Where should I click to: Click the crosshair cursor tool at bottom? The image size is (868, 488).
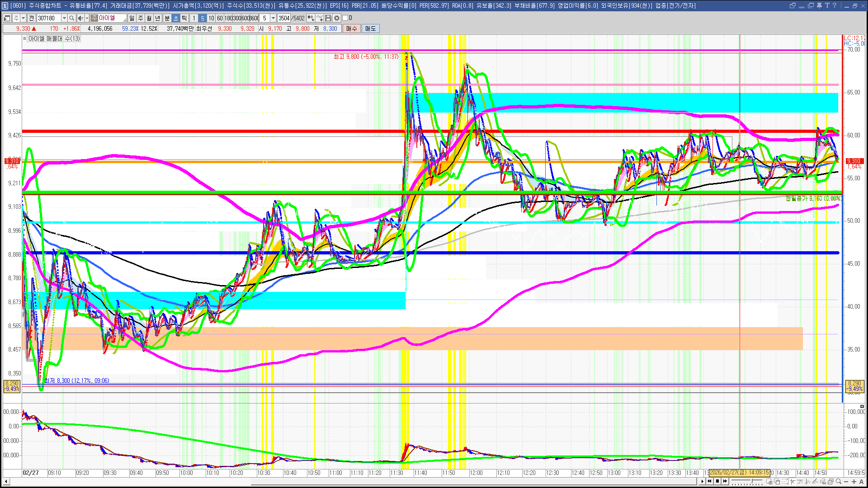[x=793, y=481]
